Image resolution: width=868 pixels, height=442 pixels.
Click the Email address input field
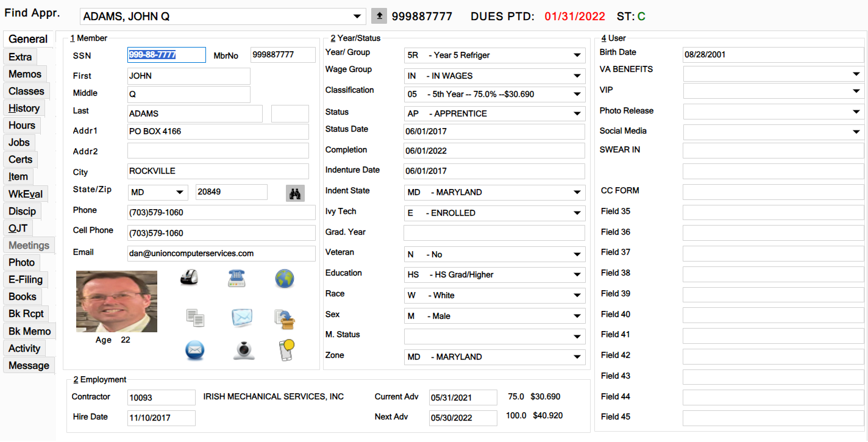(x=221, y=254)
